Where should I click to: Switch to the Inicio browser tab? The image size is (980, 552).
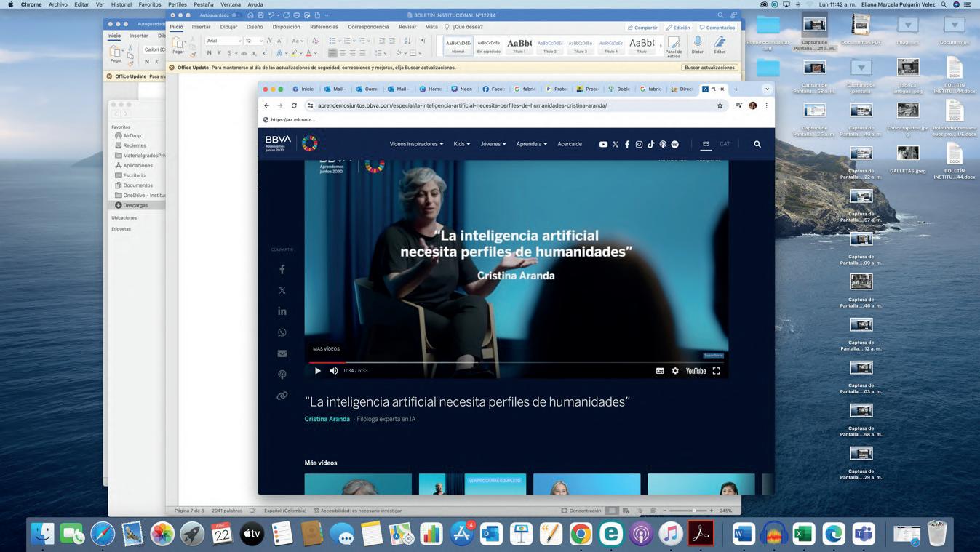[304, 89]
